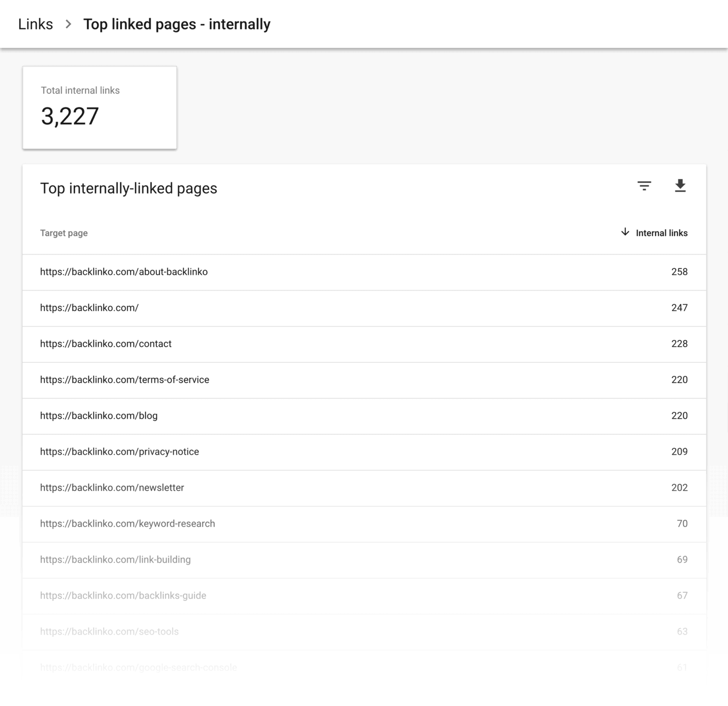Image resolution: width=728 pixels, height=706 pixels.
Task: Select the keyword-research row
Action: pos(127,524)
